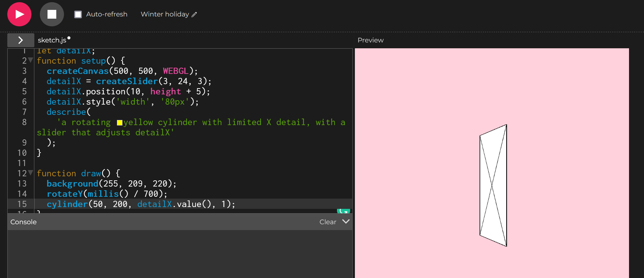The image size is (644, 278).
Task: Enable the Auto-refresh checkbox
Action: pos(78,14)
